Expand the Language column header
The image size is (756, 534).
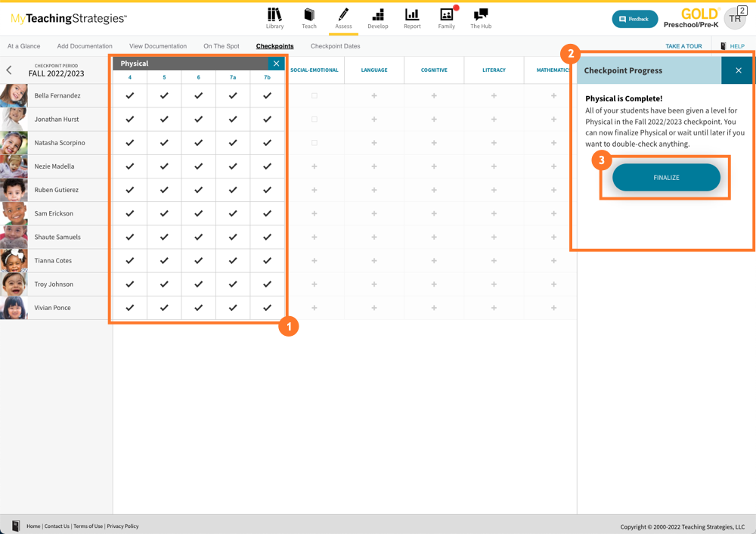[374, 70]
